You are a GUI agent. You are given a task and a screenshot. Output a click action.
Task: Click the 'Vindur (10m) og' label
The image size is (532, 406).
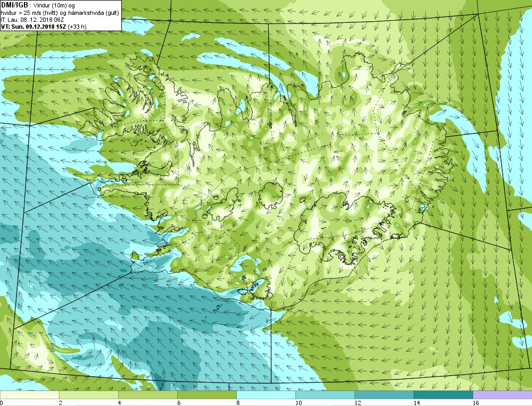(x=54, y=5)
